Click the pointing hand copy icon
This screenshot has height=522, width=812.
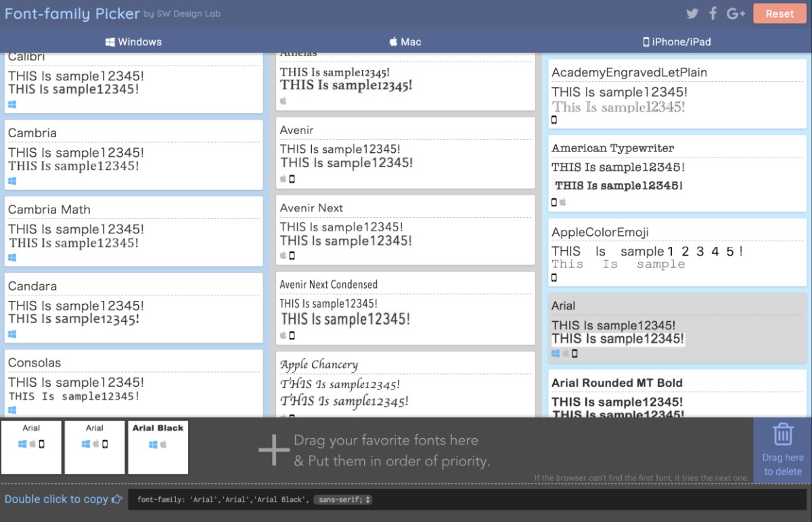pos(117,500)
